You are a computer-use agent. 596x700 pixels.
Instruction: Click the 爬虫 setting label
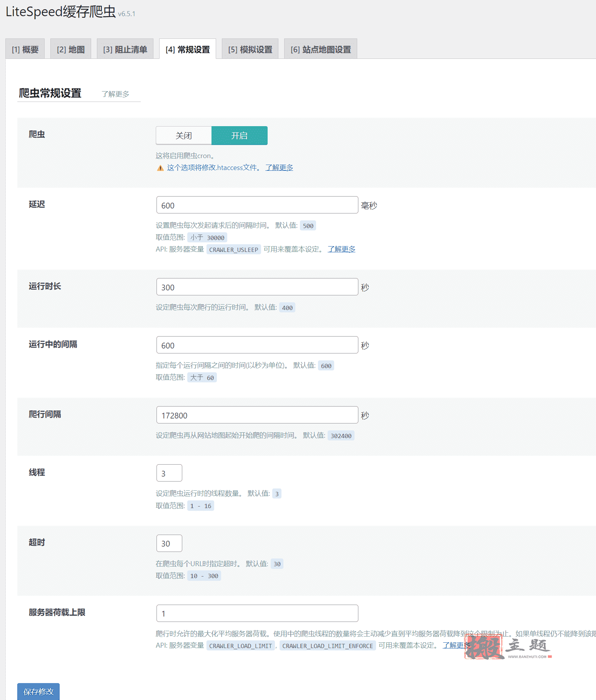coord(37,134)
